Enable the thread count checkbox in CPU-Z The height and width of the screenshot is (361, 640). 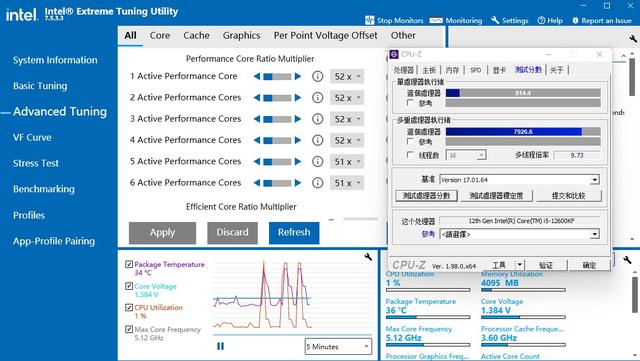click(410, 155)
